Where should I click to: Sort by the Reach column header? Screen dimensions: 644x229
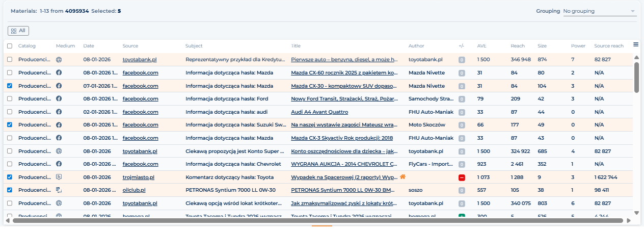(x=517, y=46)
